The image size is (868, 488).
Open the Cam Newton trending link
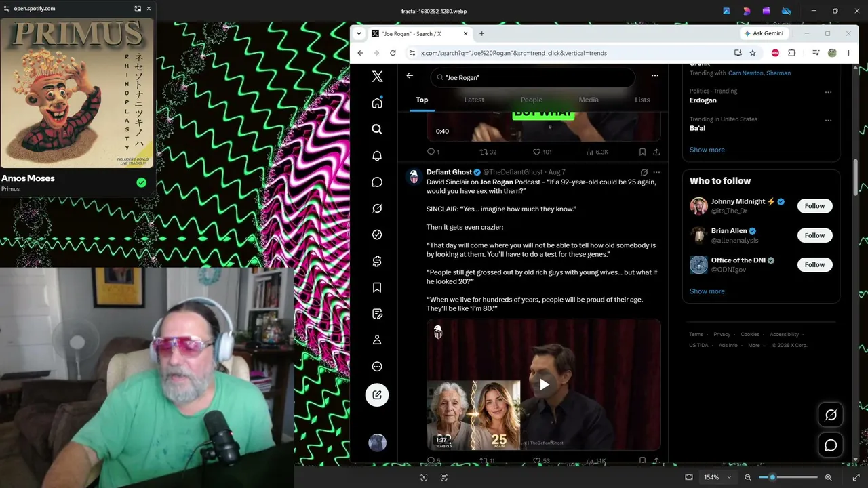[745, 73]
